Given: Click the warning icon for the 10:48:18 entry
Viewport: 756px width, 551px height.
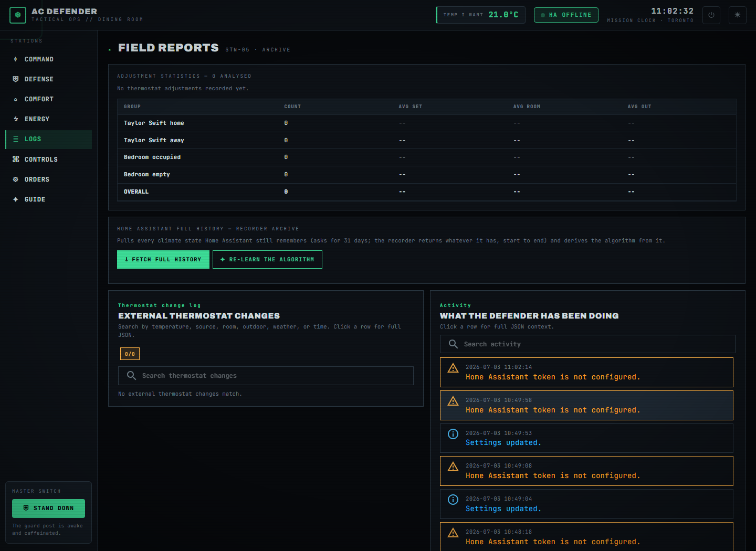Looking at the screenshot, I should coord(453,533).
